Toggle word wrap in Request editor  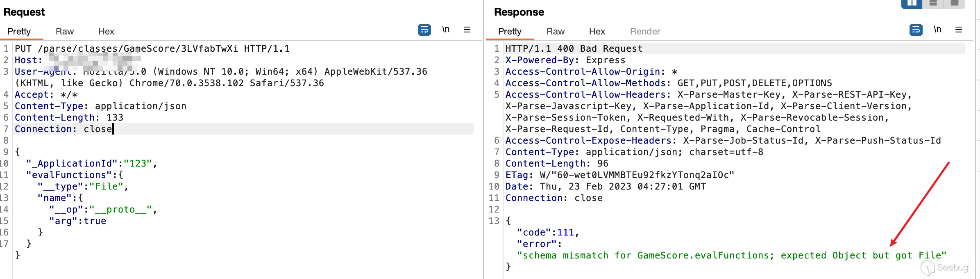424,30
